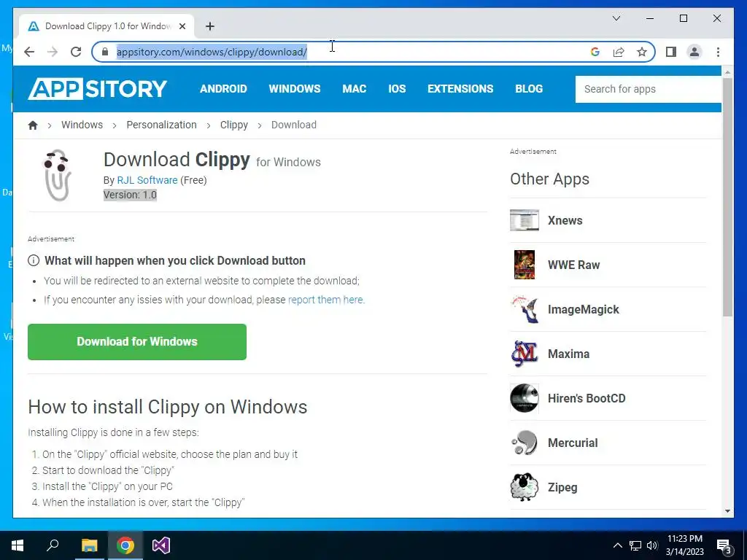The image size is (747, 560).
Task: Click the page scrollbar down arrow
Action: click(x=727, y=511)
